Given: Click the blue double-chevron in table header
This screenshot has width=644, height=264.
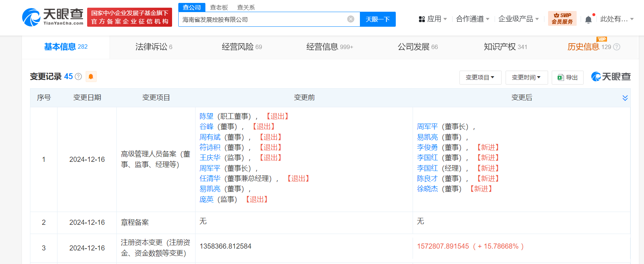Looking at the screenshot, I should pyautogui.click(x=625, y=98).
